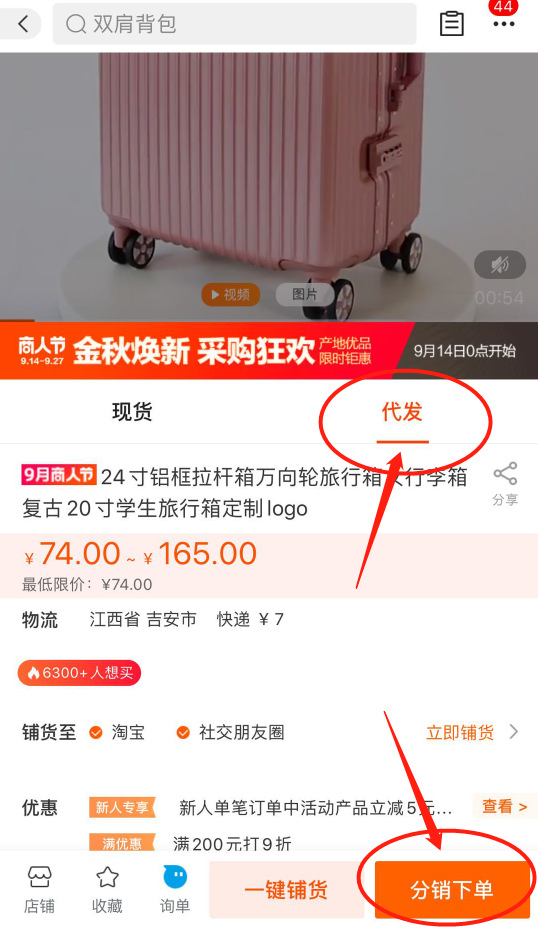Switch media view to 图片
Viewport: 538px width, 928px height.
click(305, 294)
